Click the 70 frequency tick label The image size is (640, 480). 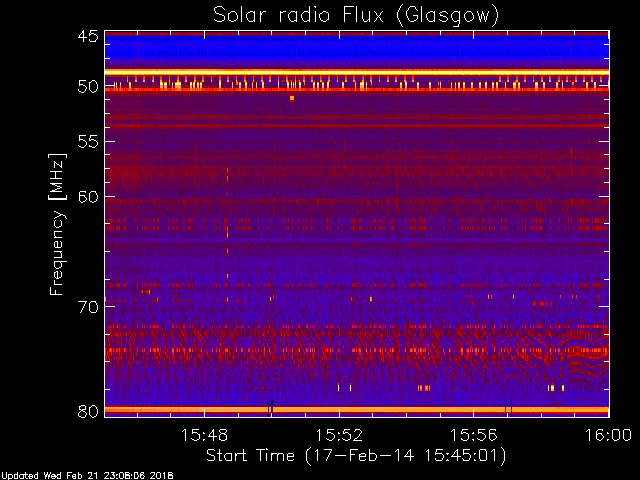click(x=88, y=307)
